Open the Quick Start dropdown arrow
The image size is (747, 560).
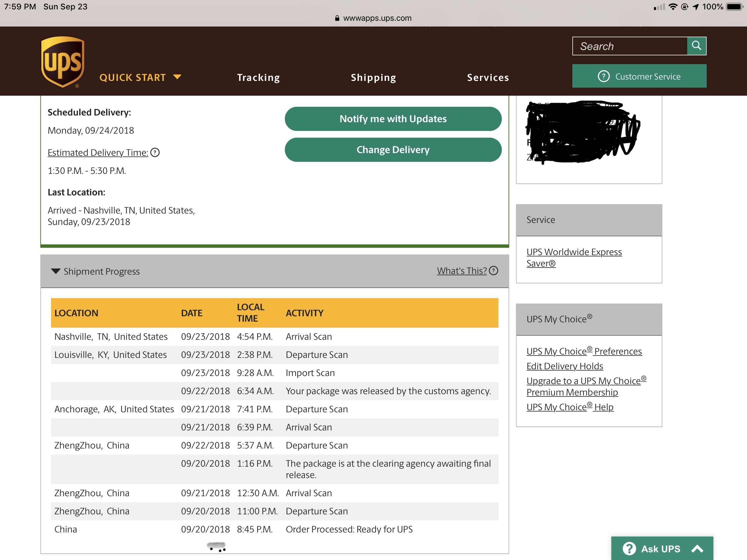177,77
